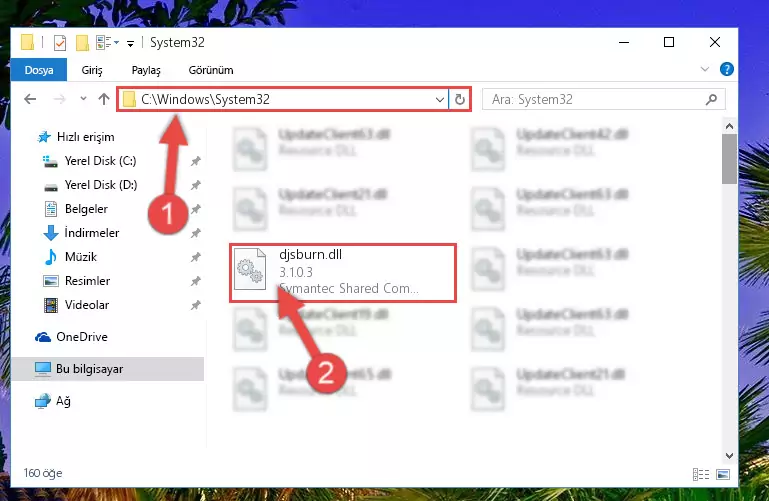The width and height of the screenshot is (769, 501).
Task: Select Bu bilgisayar in the navigation pane
Action: pyautogui.click(x=107, y=369)
